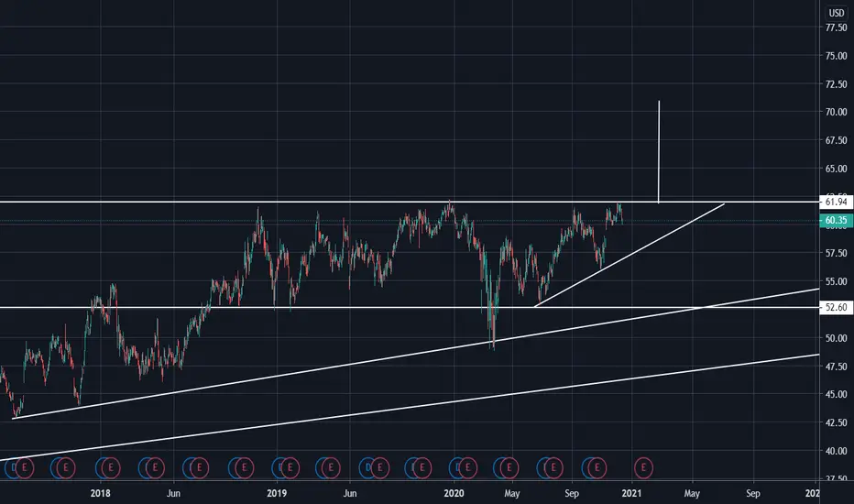The height and width of the screenshot is (504, 854).
Task: Click the Sep label after May 2021
Action: [x=752, y=493]
